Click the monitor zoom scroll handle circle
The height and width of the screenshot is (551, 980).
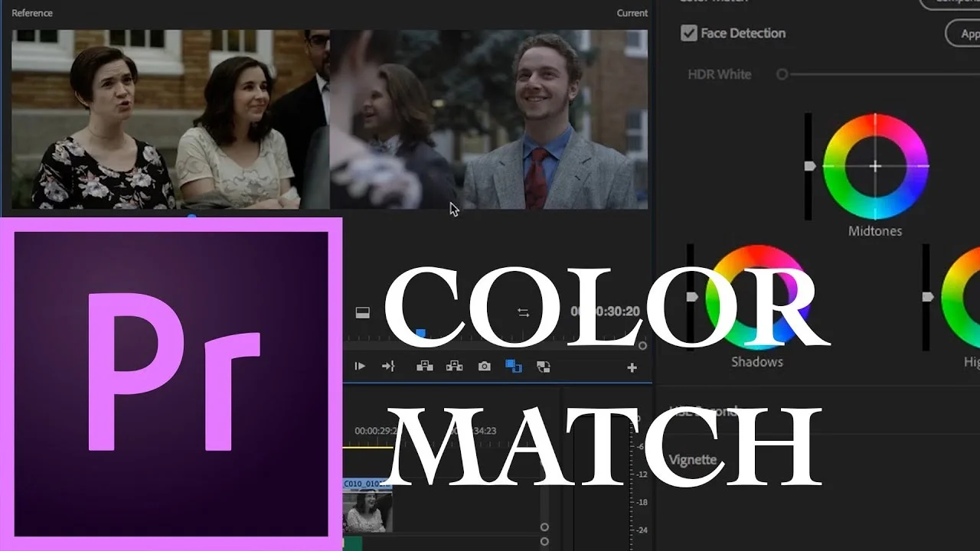click(x=642, y=346)
